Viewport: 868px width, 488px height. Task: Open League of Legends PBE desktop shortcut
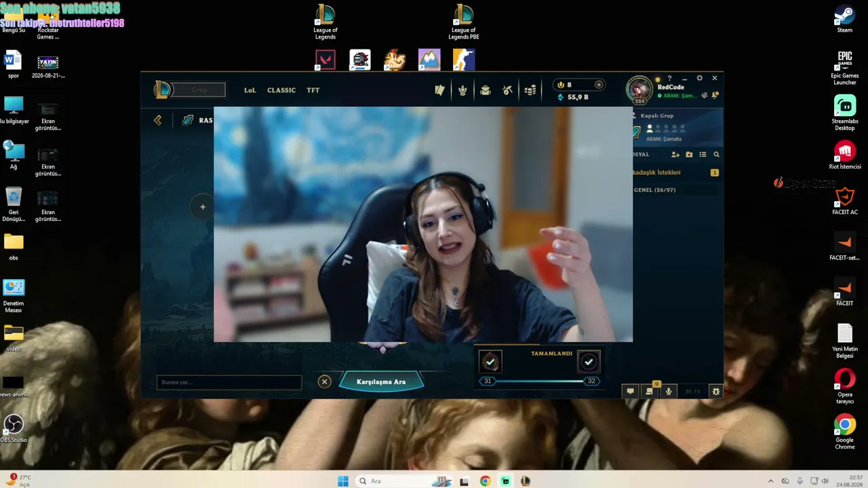pyautogui.click(x=464, y=22)
